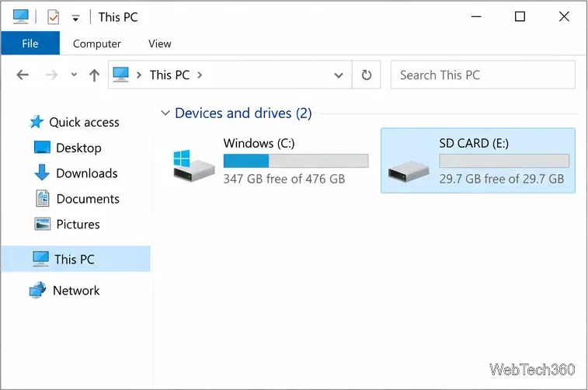
Task: Select Quick access in navigation pane
Action: click(x=85, y=122)
